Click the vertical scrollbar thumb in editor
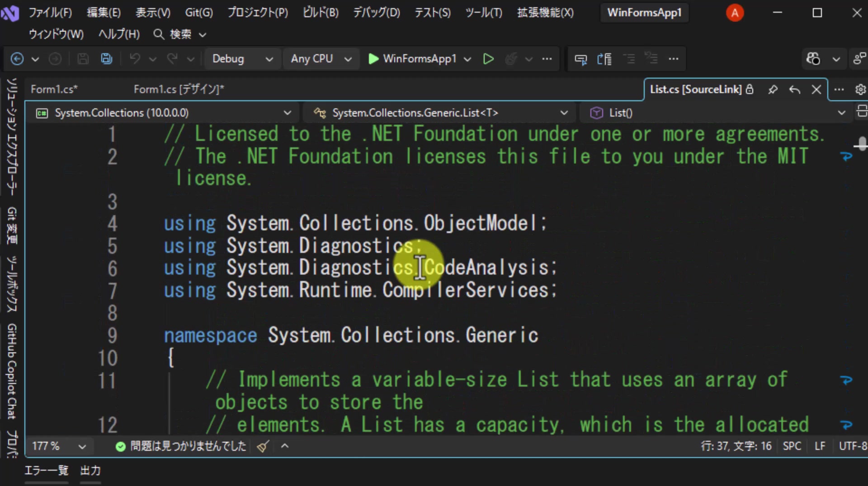The image size is (868, 486). tap(862, 145)
